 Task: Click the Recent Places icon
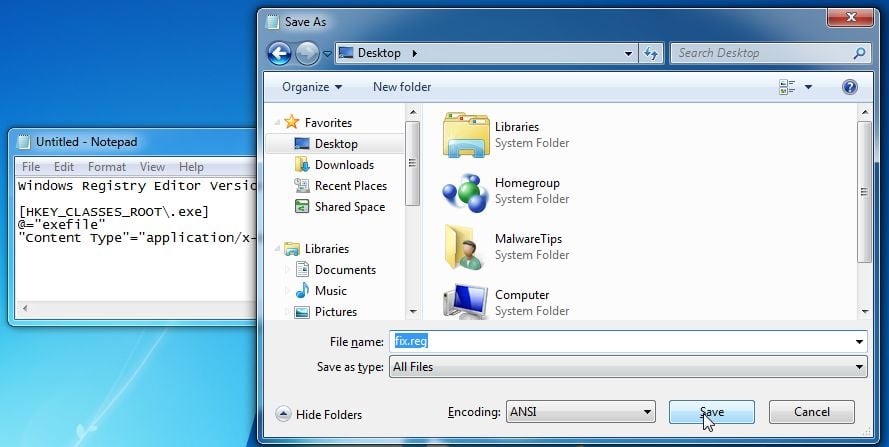[x=302, y=185]
